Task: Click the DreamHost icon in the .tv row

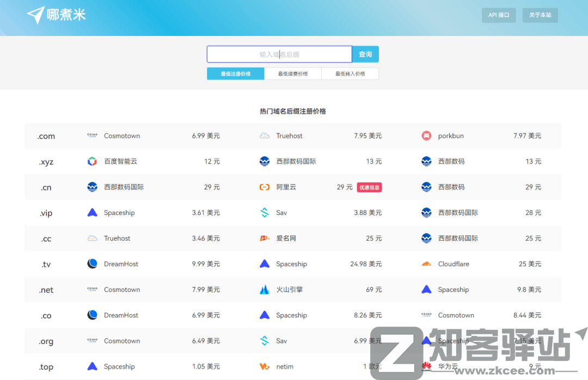Action: point(93,263)
